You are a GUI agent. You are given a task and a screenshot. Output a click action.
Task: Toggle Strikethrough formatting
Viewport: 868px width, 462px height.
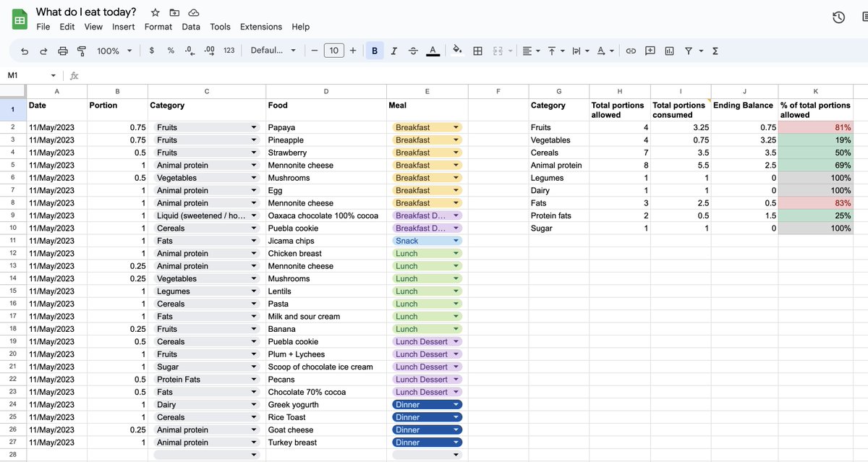pos(413,51)
